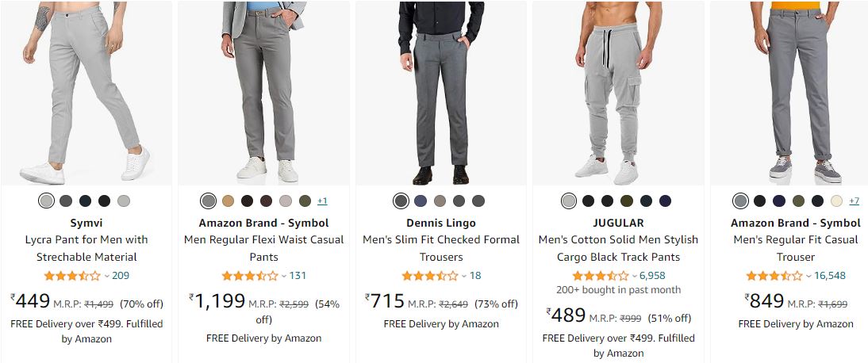The height and width of the screenshot is (363, 868).
Task: Open ratings dropdown chevron beside 6,958 reviews
Action: [634, 276]
